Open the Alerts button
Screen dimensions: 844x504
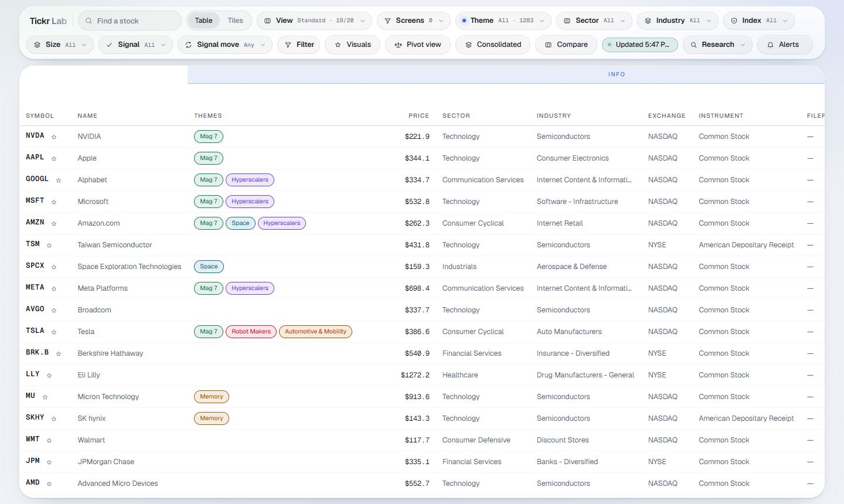tap(785, 45)
